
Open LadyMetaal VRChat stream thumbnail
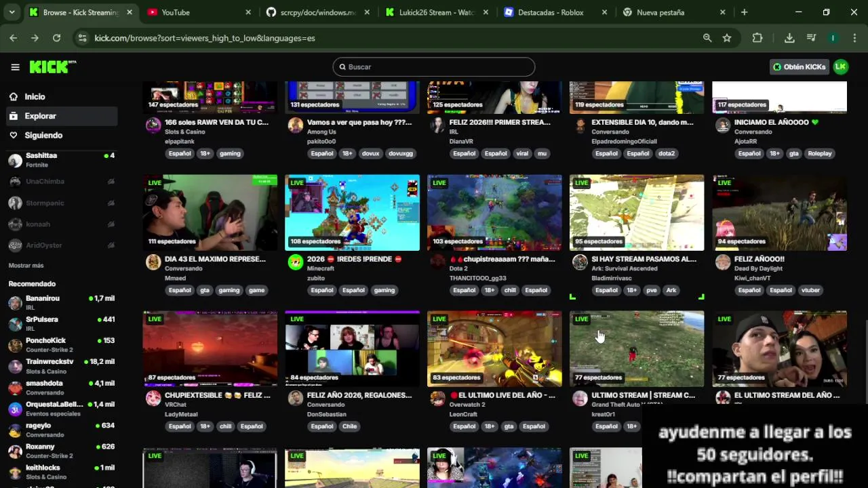210,349
